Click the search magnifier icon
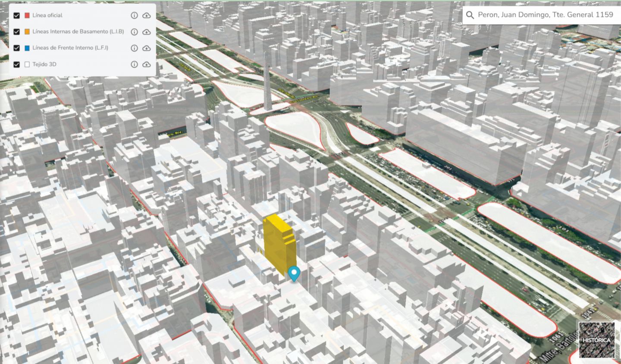This screenshot has width=621, height=364. pos(470,15)
